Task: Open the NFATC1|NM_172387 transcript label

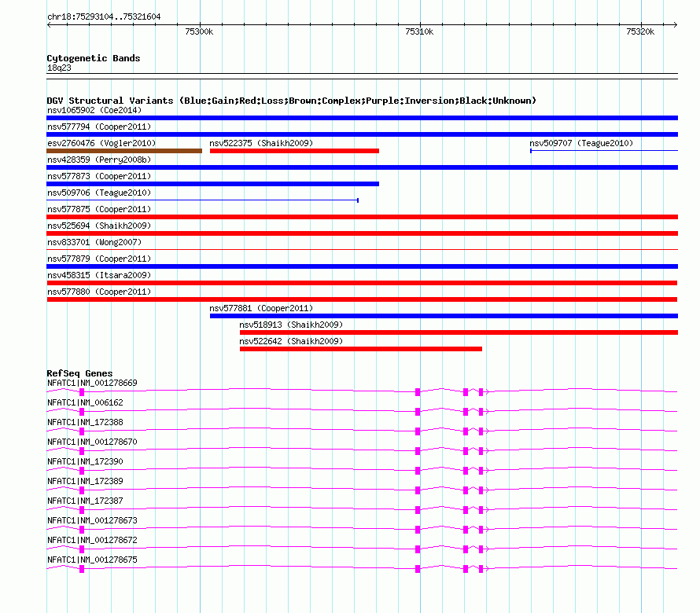Action: (85, 501)
